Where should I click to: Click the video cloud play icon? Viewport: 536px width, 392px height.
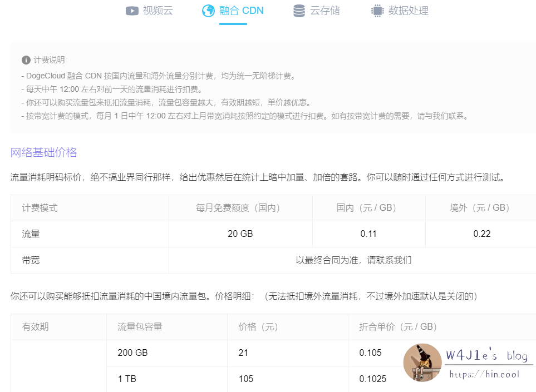tap(132, 11)
